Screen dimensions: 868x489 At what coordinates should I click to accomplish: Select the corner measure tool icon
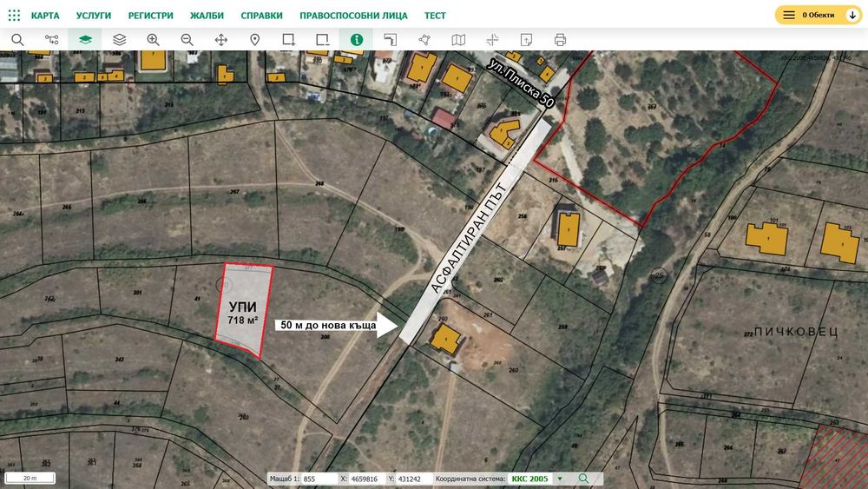(x=391, y=40)
